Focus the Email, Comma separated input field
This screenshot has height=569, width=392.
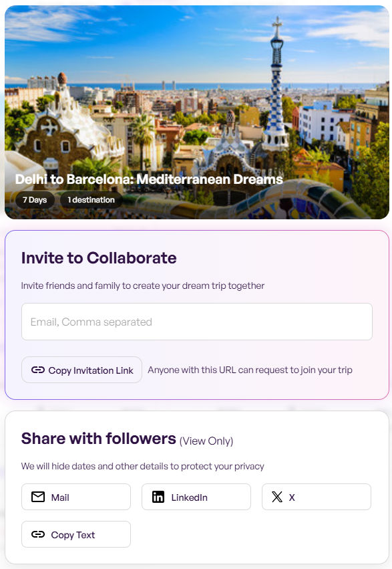197,322
